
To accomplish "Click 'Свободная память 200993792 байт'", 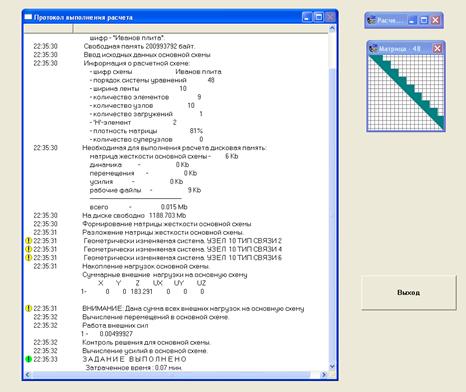I will pos(139,46).
